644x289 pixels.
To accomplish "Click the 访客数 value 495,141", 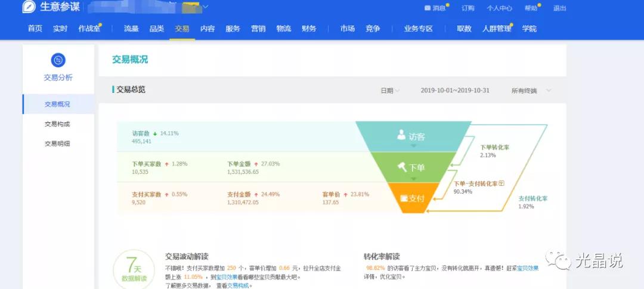I will pos(142,141).
